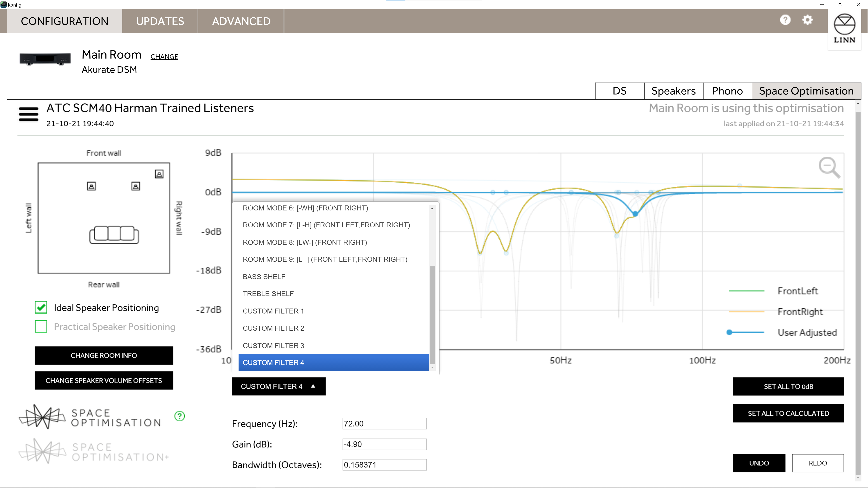The width and height of the screenshot is (868, 488).
Task: Click filter list scroll up arrow
Action: [x=432, y=208]
